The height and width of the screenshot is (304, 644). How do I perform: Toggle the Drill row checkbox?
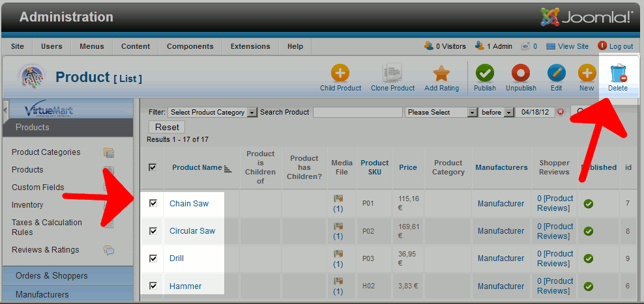[153, 258]
